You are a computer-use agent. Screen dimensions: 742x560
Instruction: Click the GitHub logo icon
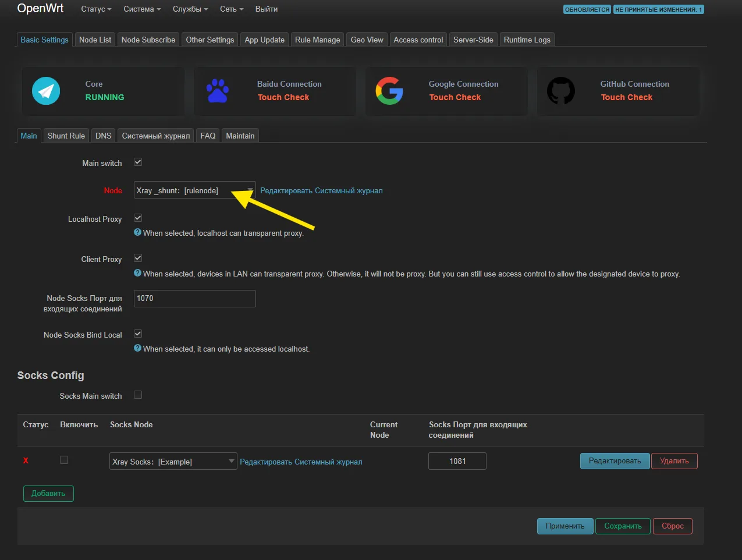[x=561, y=91]
